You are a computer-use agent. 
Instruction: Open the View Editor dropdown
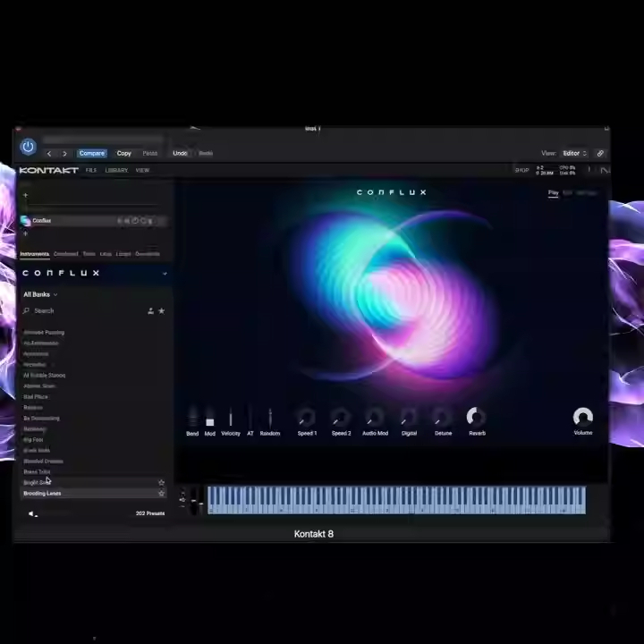click(x=574, y=153)
